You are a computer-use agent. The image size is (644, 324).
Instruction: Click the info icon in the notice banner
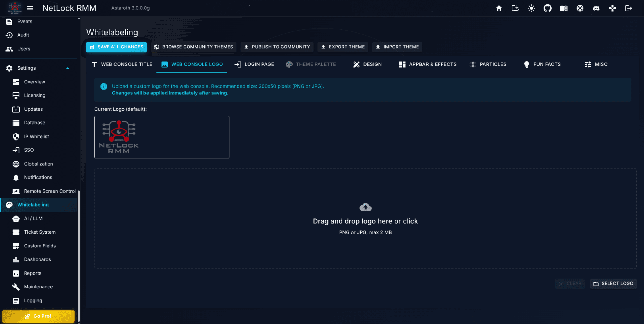104,86
